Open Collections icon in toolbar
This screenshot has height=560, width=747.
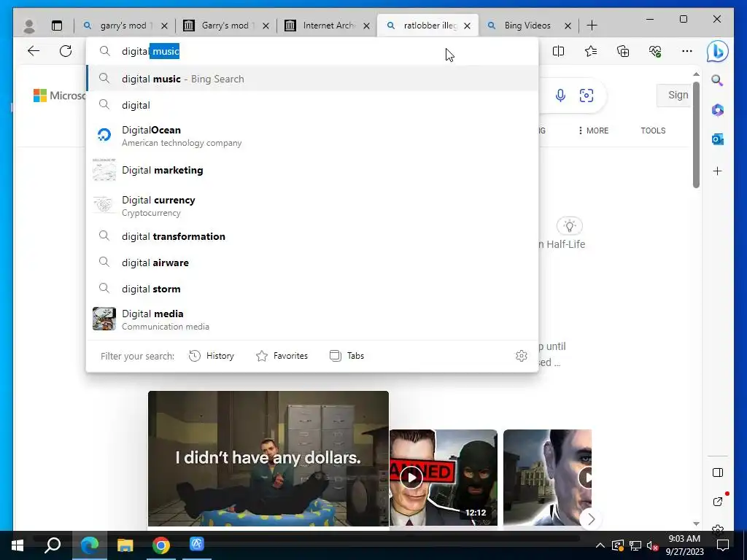[x=623, y=51]
